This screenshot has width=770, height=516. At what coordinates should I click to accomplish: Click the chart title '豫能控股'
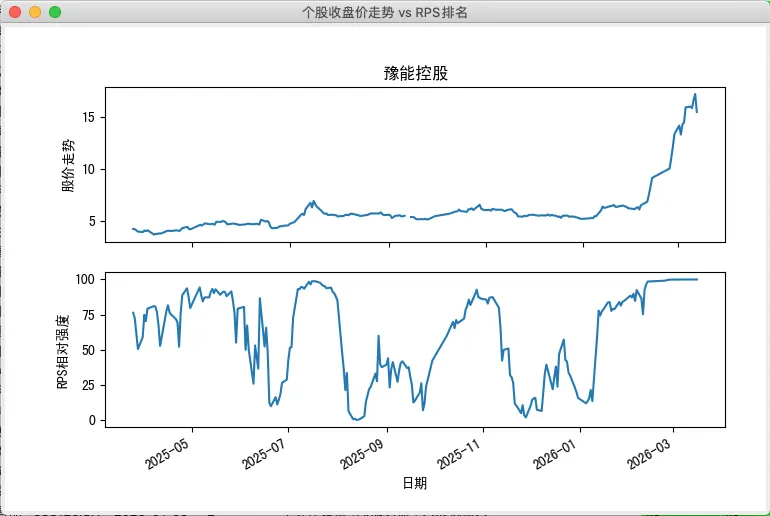click(415, 73)
